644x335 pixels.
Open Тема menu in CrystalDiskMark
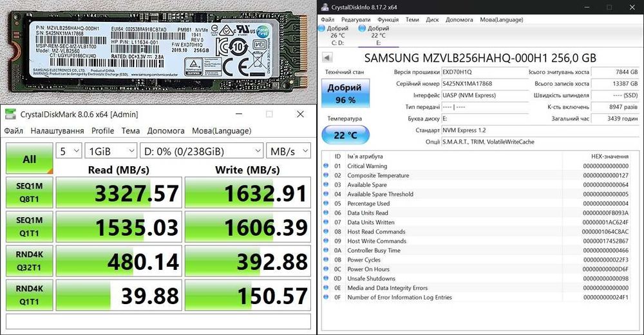(131, 131)
